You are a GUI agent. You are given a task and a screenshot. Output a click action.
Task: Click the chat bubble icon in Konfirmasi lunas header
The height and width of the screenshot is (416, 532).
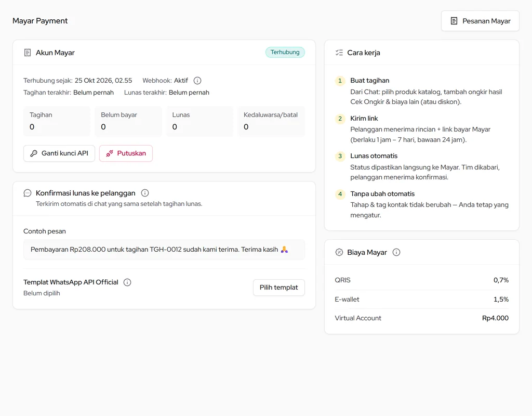pos(28,193)
